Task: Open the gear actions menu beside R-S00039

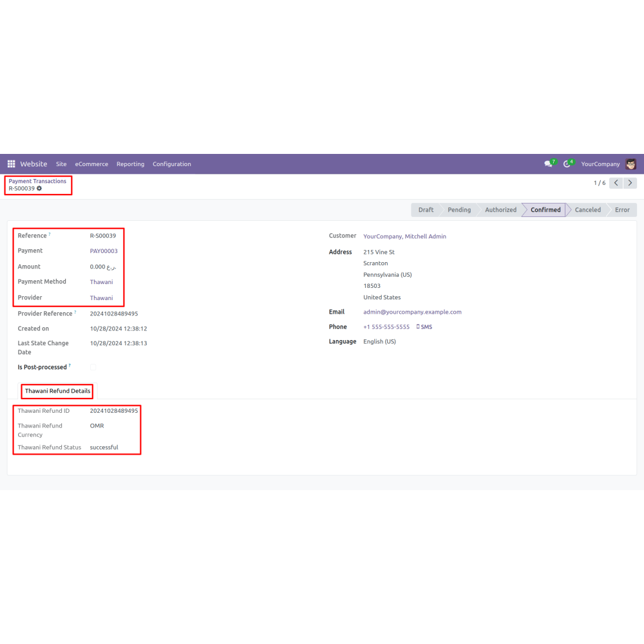Action: pos(39,189)
